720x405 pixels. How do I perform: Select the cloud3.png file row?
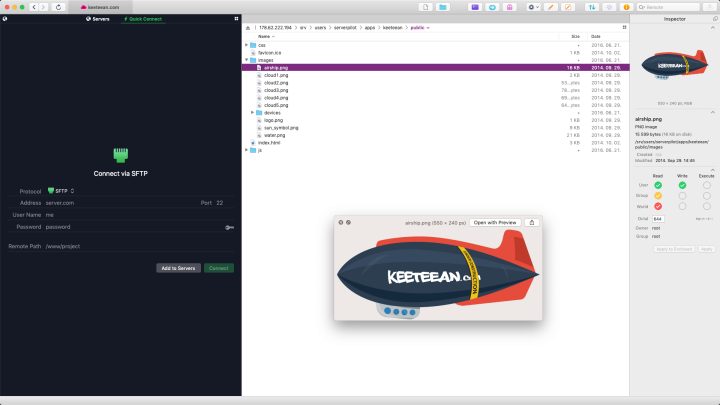[435, 90]
